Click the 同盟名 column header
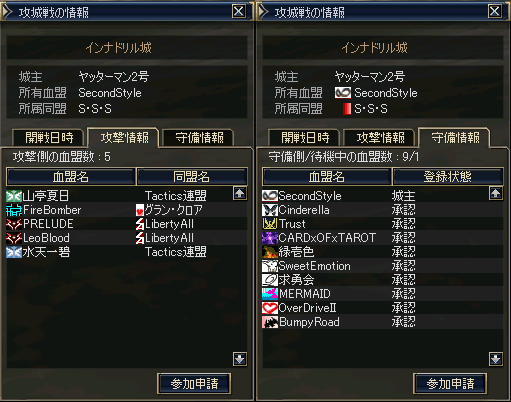 point(192,177)
